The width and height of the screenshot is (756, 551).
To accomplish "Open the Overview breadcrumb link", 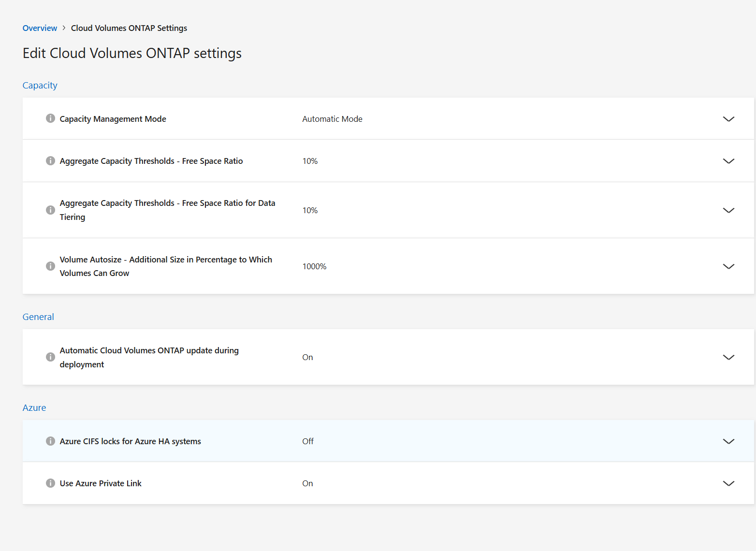I will coord(40,28).
